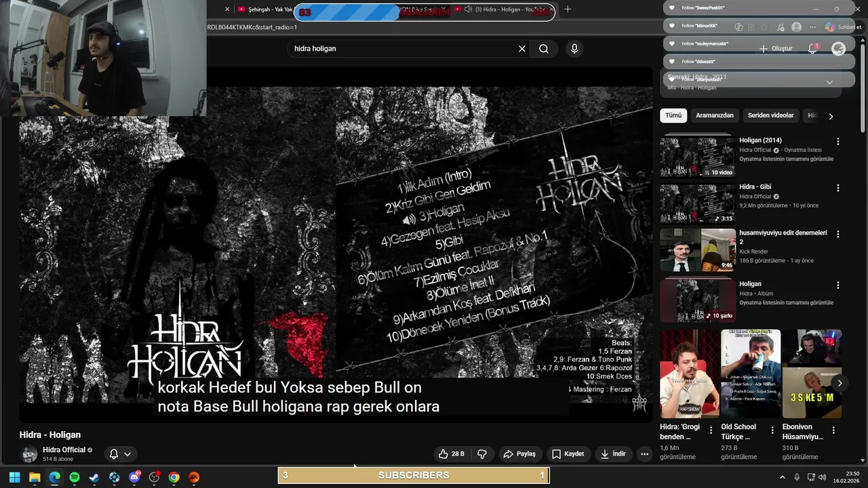Open options for Hidra: 'Grogi benden' short
The image size is (868, 488).
click(711, 430)
